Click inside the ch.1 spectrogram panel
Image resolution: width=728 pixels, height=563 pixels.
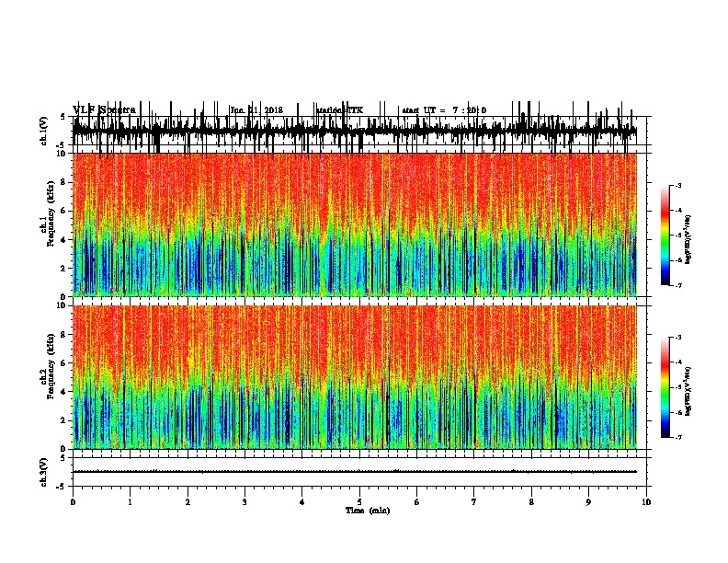[x=355, y=224]
